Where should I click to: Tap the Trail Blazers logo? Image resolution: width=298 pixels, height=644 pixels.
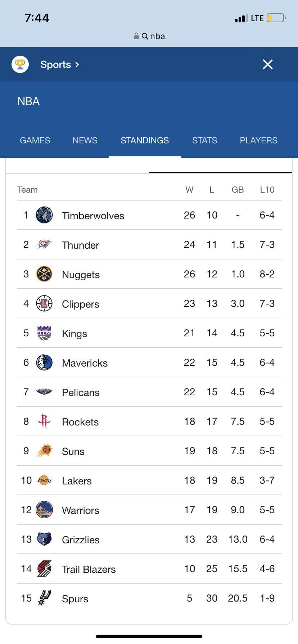[x=44, y=569]
